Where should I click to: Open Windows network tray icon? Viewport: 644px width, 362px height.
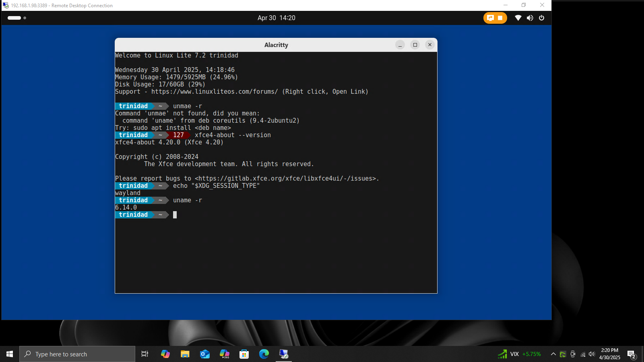pos(583,354)
